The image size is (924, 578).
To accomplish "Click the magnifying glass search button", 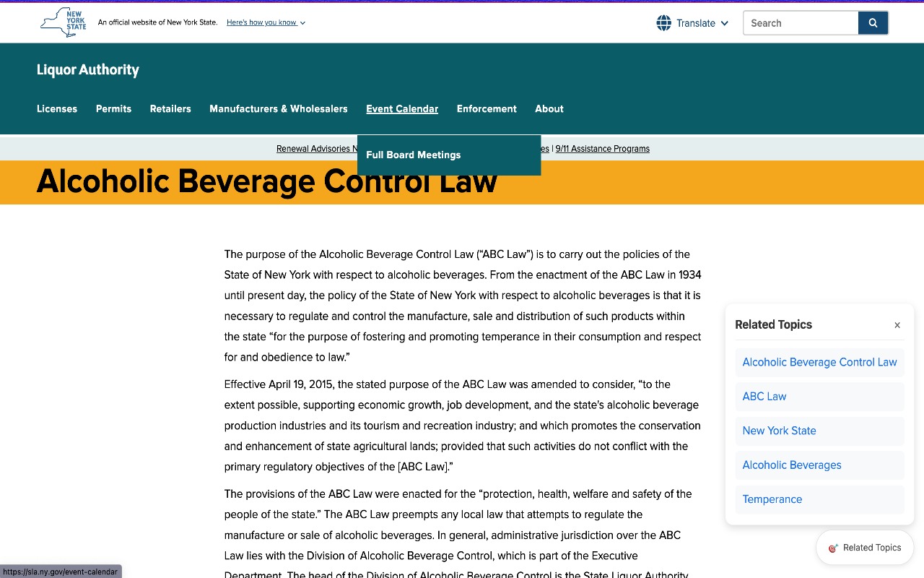I will click(x=873, y=23).
